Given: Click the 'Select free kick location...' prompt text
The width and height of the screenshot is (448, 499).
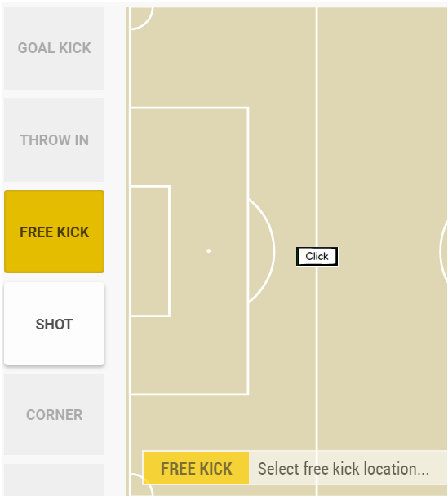Looking at the screenshot, I should 344,469.
